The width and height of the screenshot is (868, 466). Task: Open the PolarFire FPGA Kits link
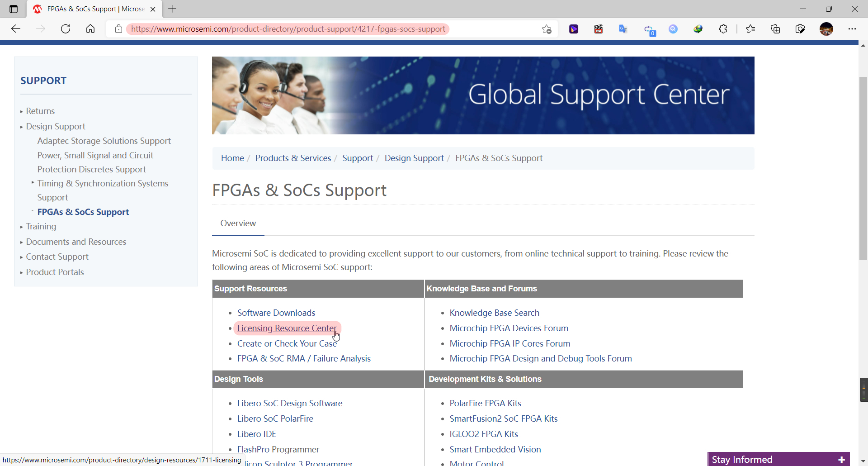(485, 403)
